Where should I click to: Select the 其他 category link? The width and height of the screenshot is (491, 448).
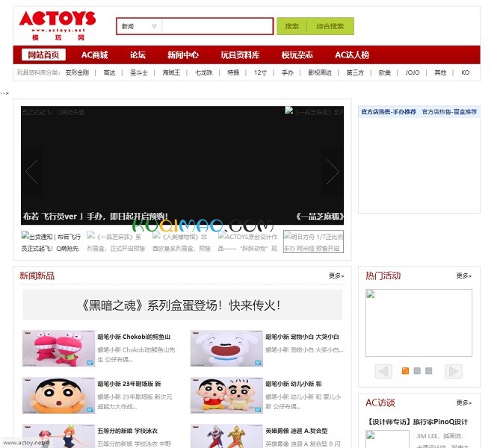coord(440,72)
